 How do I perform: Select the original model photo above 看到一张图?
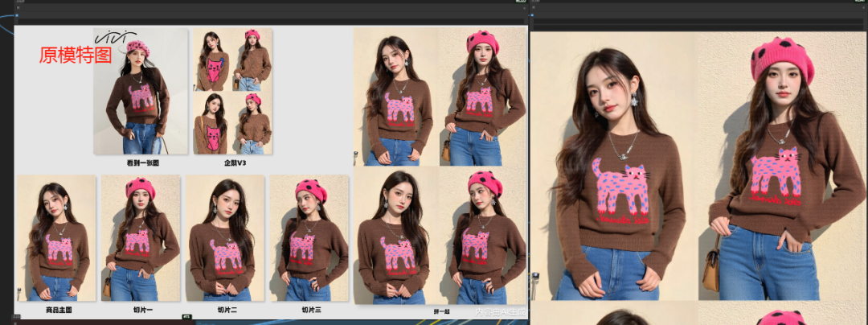click(141, 92)
